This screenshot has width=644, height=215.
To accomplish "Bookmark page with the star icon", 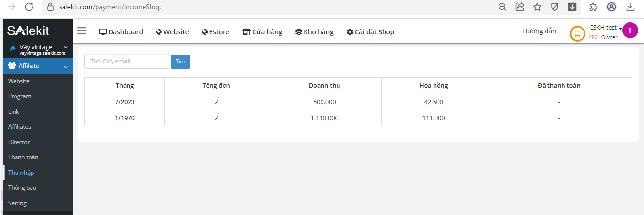I will click(x=537, y=7).
